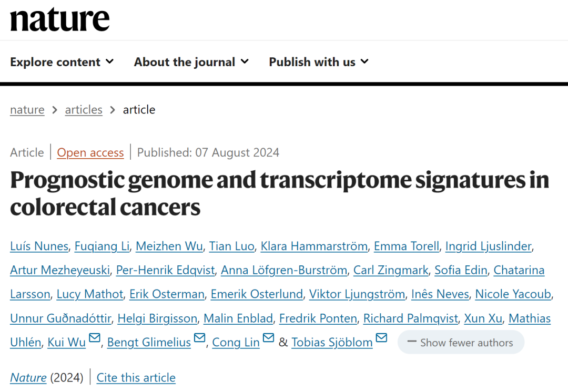Click the italic Nature journal link

click(x=28, y=378)
